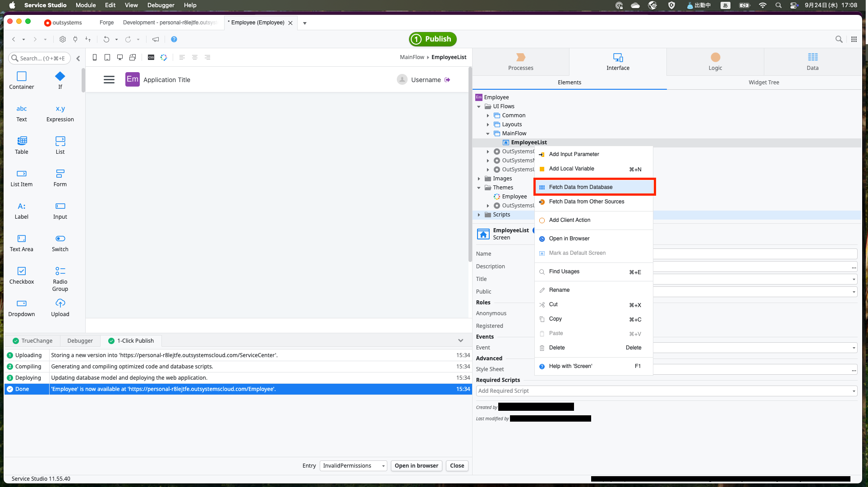The image size is (868, 487).
Task: Click the green Publish button
Action: point(432,39)
